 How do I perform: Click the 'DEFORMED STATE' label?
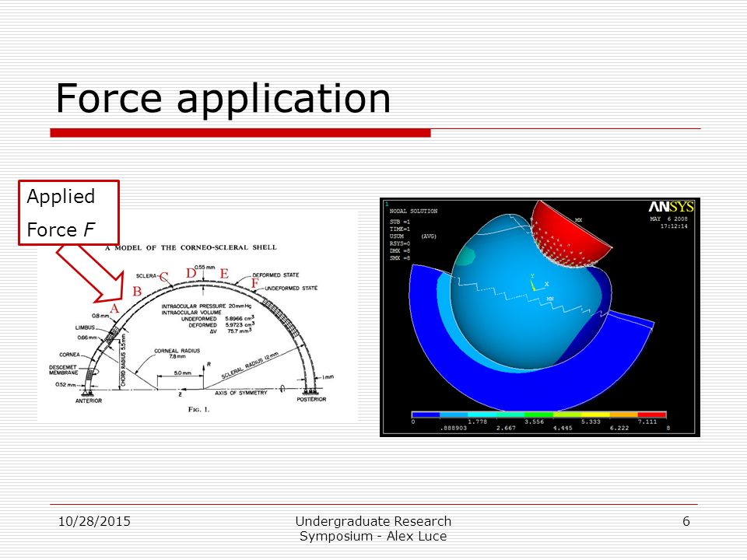pyautogui.click(x=275, y=275)
